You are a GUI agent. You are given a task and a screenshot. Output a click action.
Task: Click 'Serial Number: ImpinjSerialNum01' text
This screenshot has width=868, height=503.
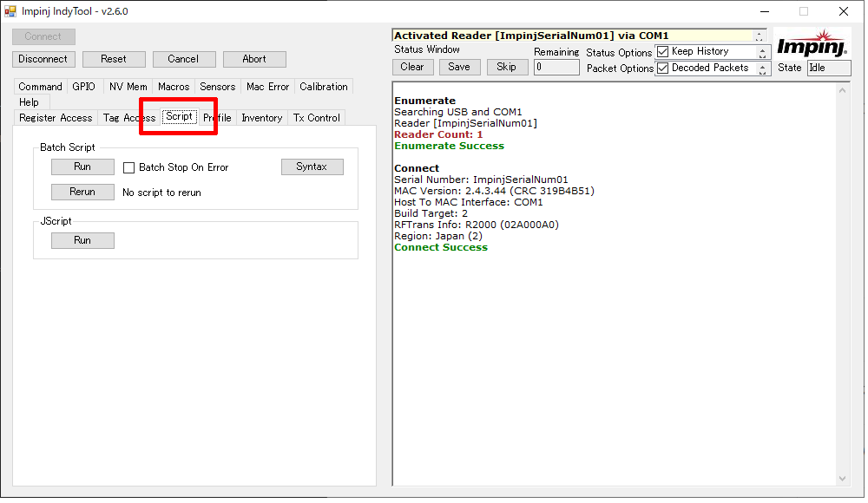(x=481, y=180)
